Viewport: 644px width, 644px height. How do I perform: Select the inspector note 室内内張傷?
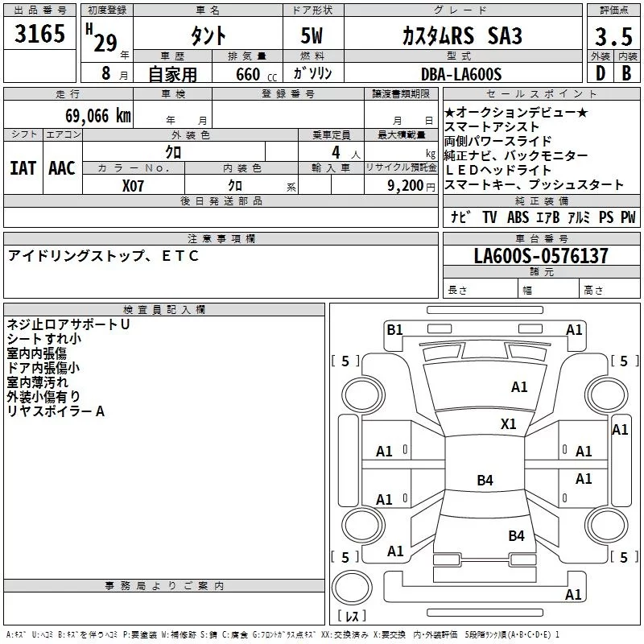click(36, 353)
